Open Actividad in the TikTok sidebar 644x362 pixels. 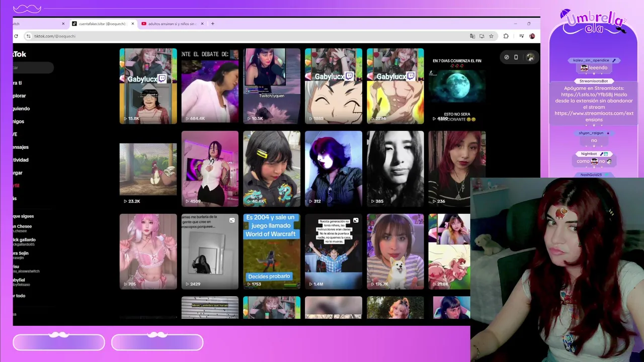coord(21,160)
